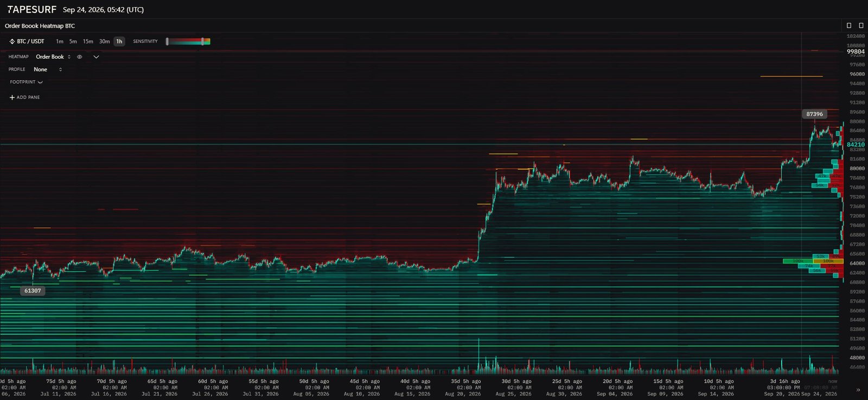Click the 100k orange liquidity block near 64000

pos(828,261)
